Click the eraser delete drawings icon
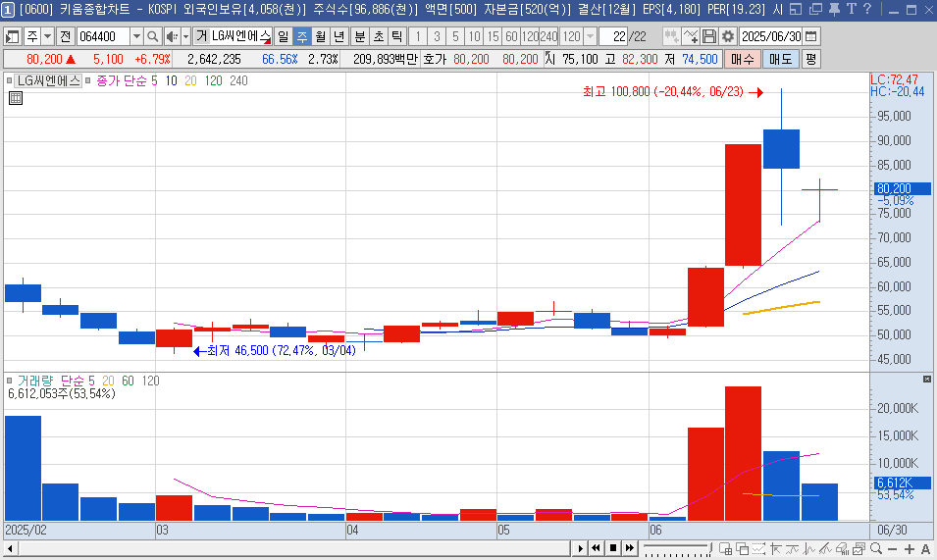 (843, 548)
